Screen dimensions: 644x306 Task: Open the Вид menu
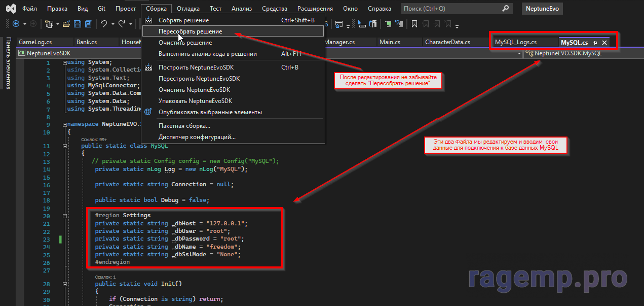point(83,9)
